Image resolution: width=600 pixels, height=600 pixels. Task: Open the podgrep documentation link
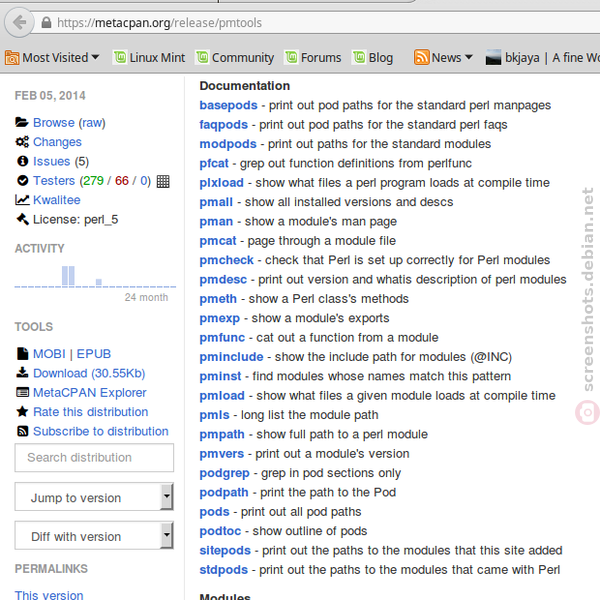[225, 473]
